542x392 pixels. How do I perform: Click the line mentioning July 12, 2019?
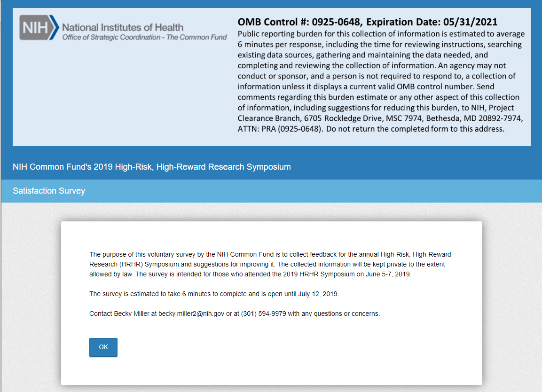(x=214, y=294)
